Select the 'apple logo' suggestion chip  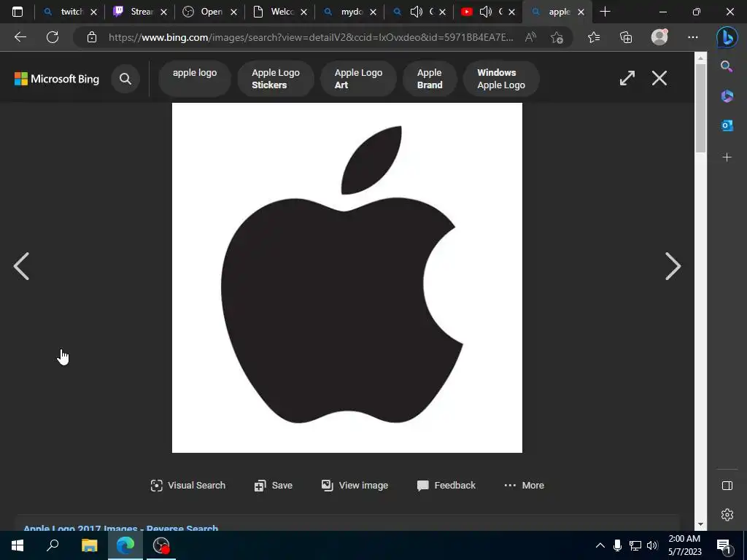point(194,79)
